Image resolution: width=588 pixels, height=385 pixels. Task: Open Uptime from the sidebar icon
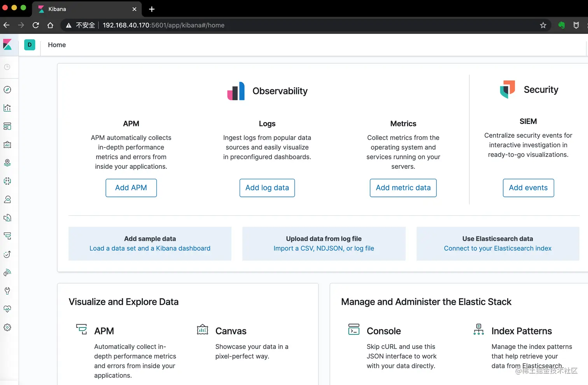7,254
